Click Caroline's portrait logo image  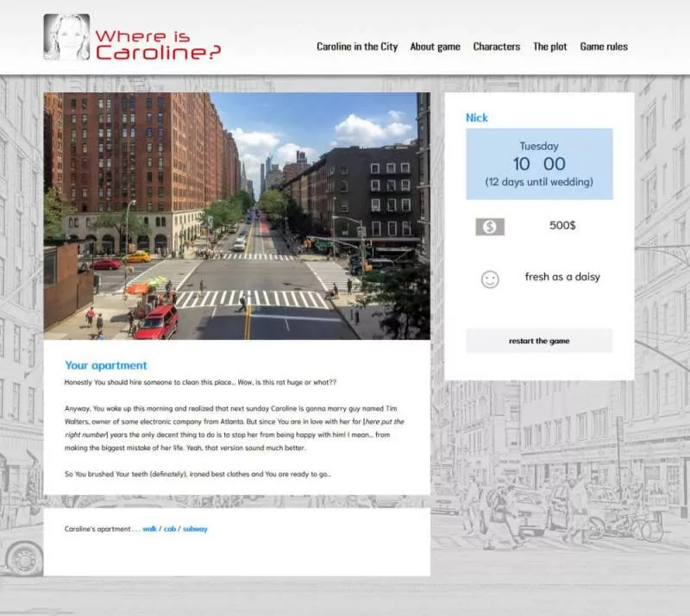point(66,37)
